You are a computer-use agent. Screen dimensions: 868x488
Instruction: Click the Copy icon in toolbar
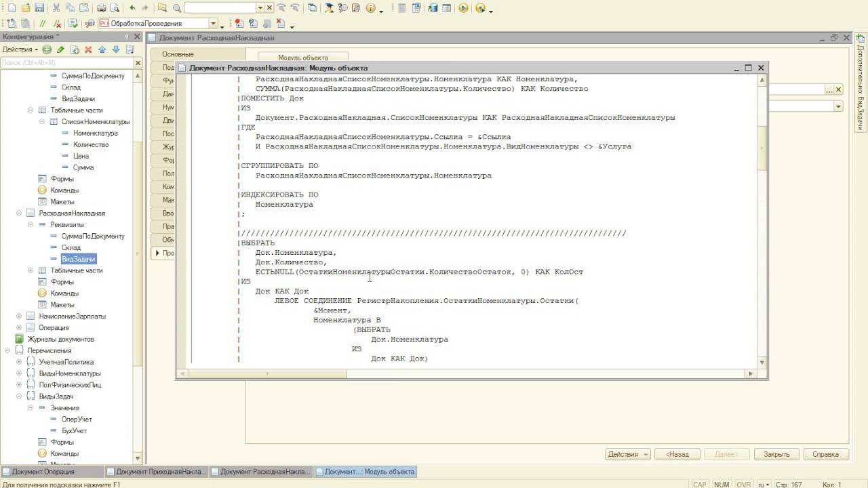[70, 8]
